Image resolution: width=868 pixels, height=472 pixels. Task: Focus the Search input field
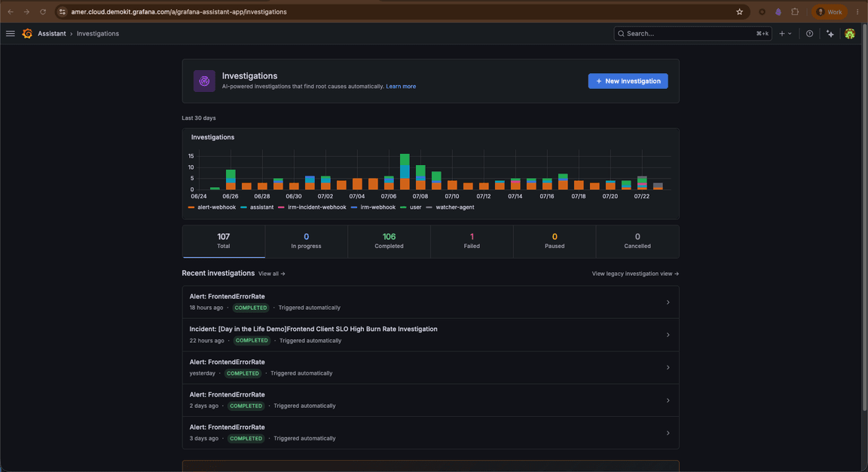tap(692, 34)
